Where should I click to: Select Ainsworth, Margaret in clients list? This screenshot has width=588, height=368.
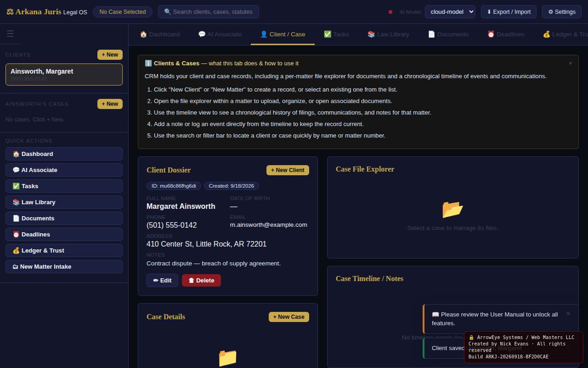(x=64, y=75)
